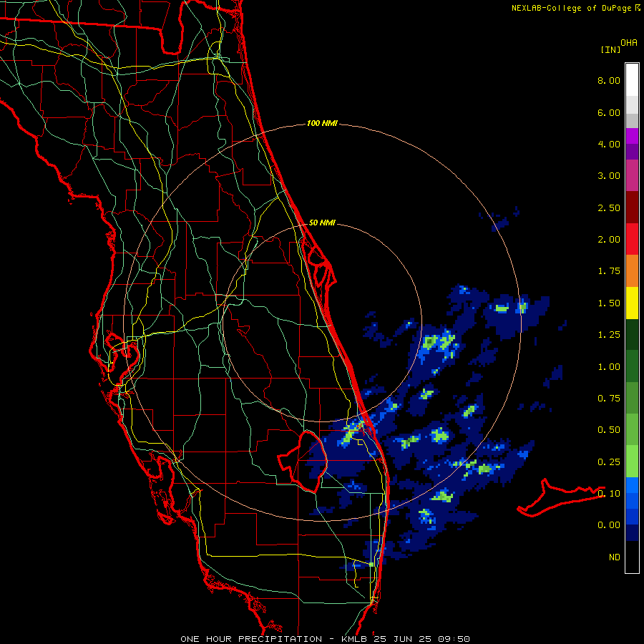Pick the dark red swatch beside 2.50
Screen dimensions: 644x644
click(632, 208)
